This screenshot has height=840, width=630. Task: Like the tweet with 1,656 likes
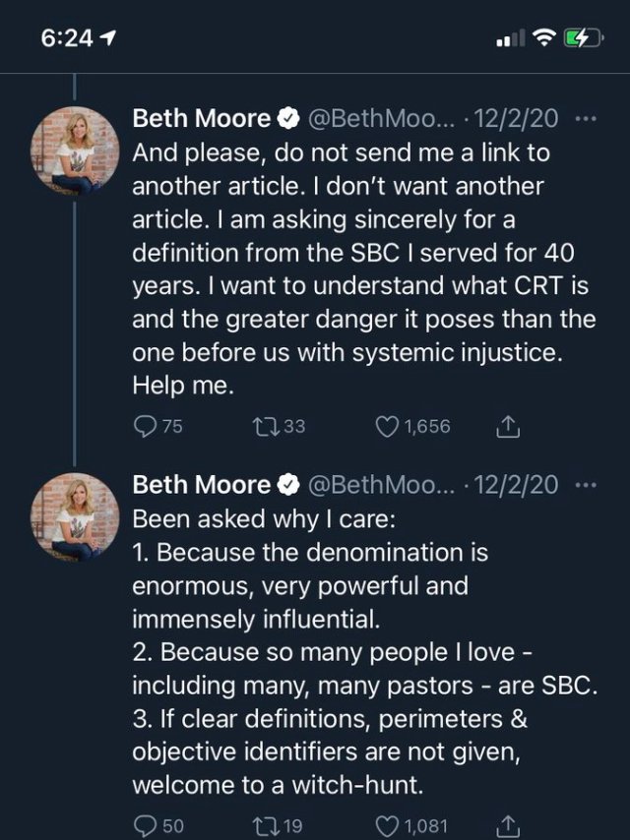[388, 427]
